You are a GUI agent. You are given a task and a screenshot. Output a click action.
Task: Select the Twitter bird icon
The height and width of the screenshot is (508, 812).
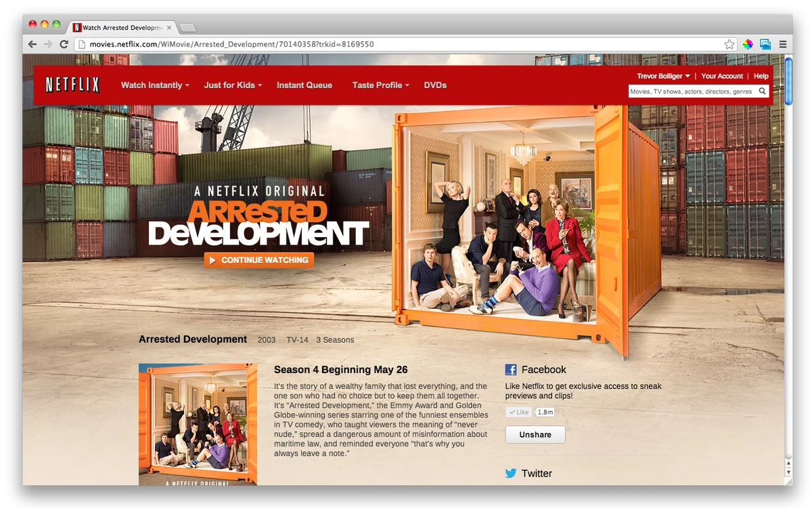(x=510, y=473)
